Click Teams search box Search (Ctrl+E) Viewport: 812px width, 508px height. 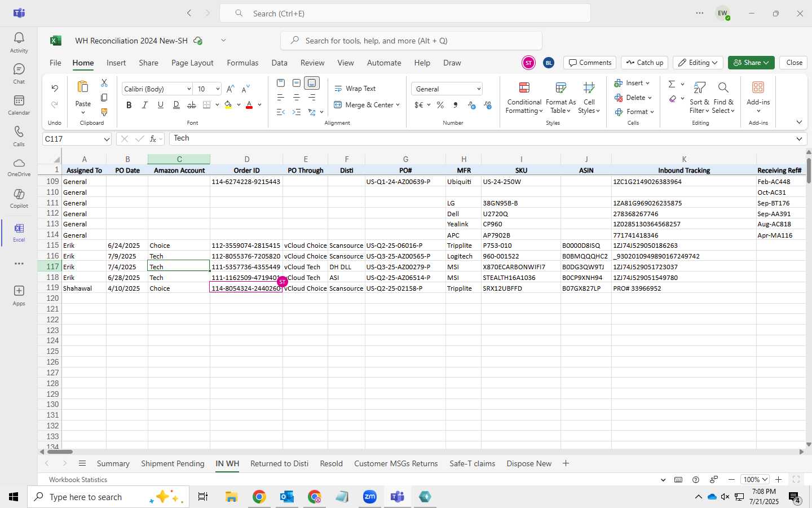[405, 13]
